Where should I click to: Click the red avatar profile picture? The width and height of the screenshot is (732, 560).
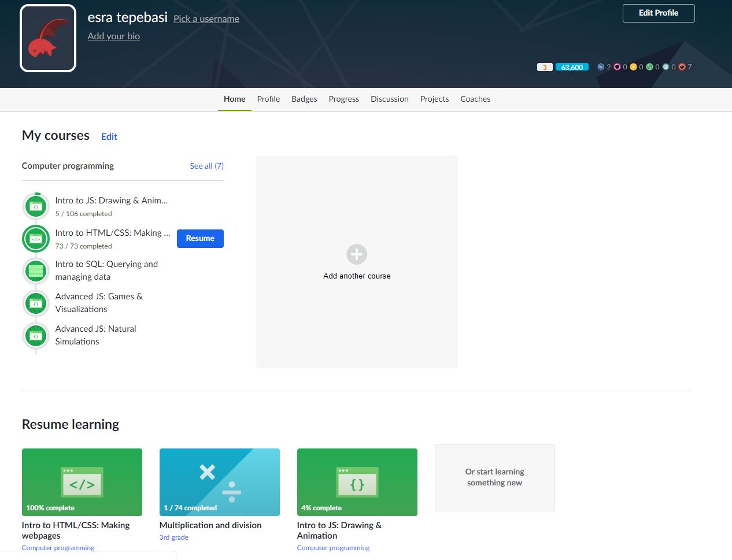(48, 38)
